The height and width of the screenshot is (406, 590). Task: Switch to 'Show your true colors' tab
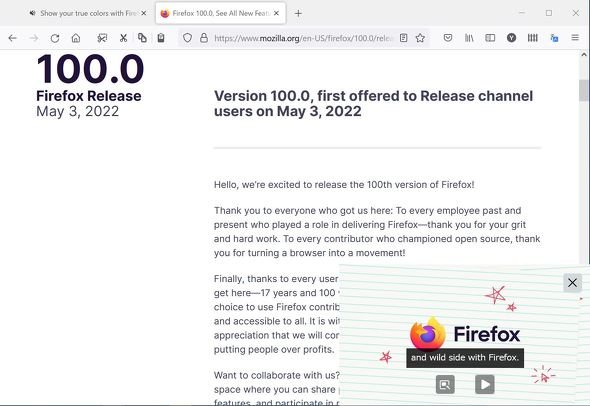coord(84,14)
